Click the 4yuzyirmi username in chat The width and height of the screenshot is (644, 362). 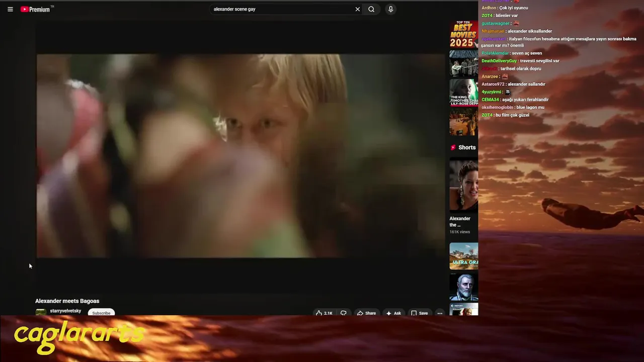pyautogui.click(x=491, y=92)
